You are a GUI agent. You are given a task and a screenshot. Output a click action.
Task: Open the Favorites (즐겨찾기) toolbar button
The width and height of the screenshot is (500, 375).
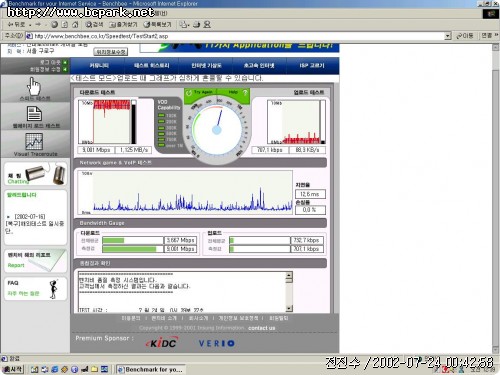(x=123, y=24)
